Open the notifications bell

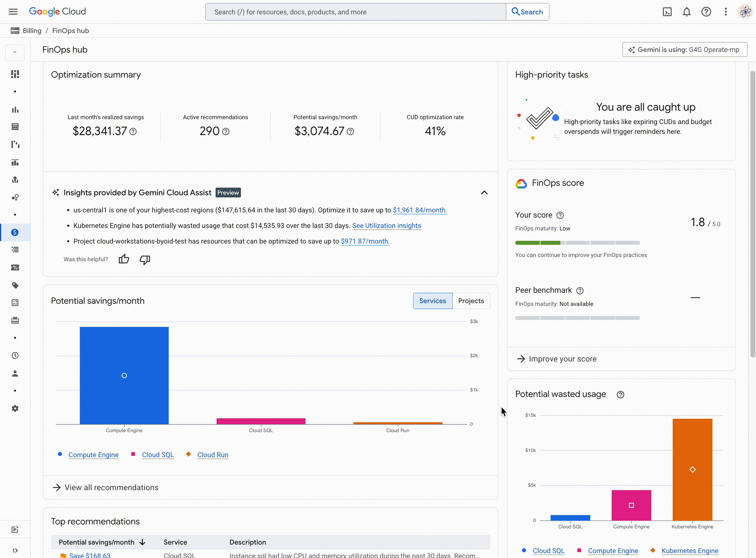click(686, 12)
